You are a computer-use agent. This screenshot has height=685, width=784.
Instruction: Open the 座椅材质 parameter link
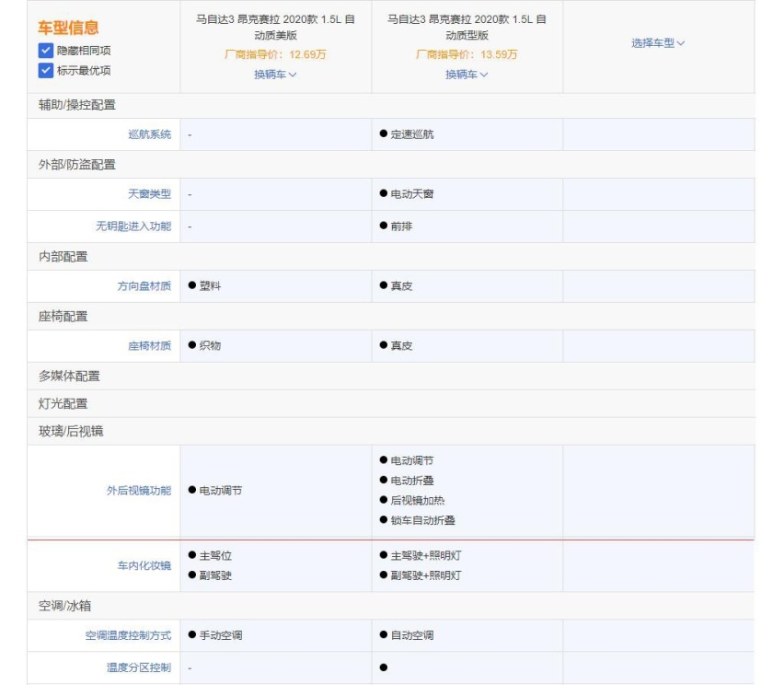click(x=149, y=346)
